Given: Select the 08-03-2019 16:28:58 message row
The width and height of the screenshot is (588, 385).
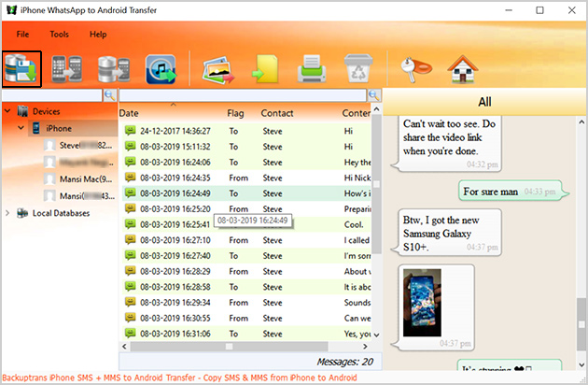Looking at the screenshot, I should click(246, 287).
